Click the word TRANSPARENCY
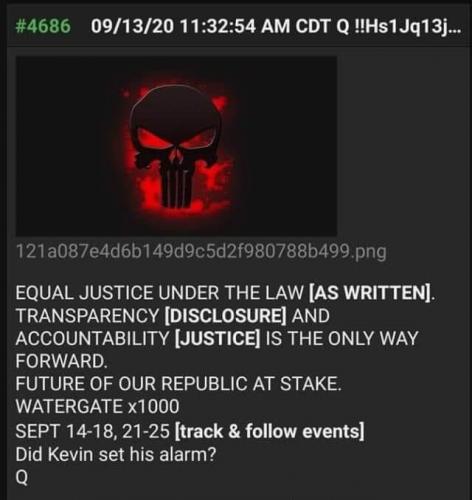The image size is (472, 500). 88,316
